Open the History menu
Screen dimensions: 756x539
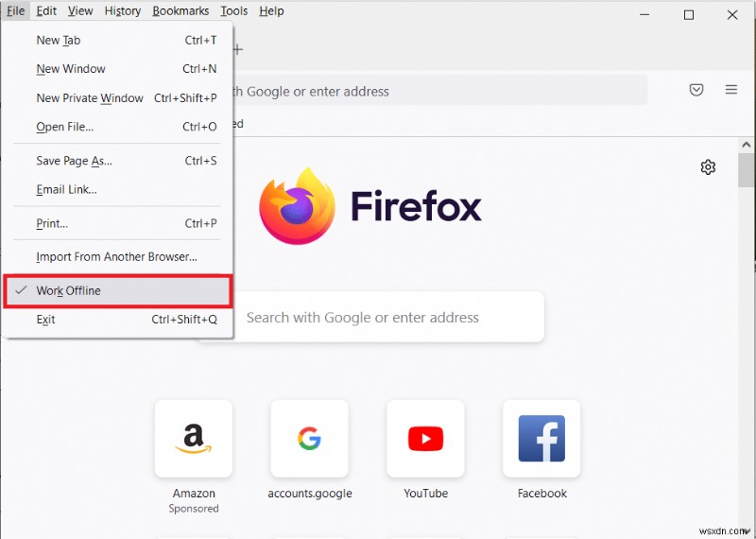point(123,10)
